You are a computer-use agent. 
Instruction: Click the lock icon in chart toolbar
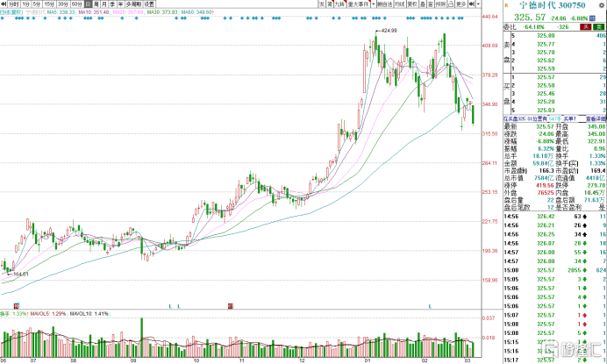[x=451, y=4]
